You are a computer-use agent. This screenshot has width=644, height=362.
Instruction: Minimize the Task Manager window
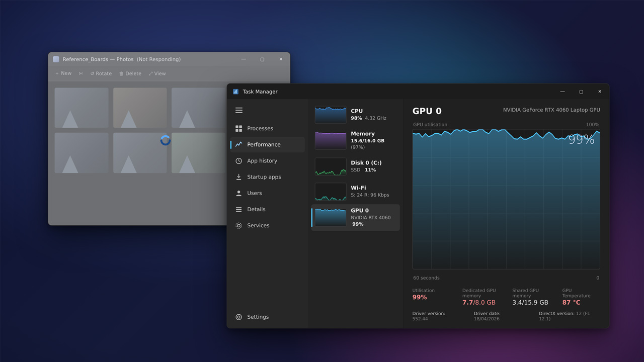562,92
